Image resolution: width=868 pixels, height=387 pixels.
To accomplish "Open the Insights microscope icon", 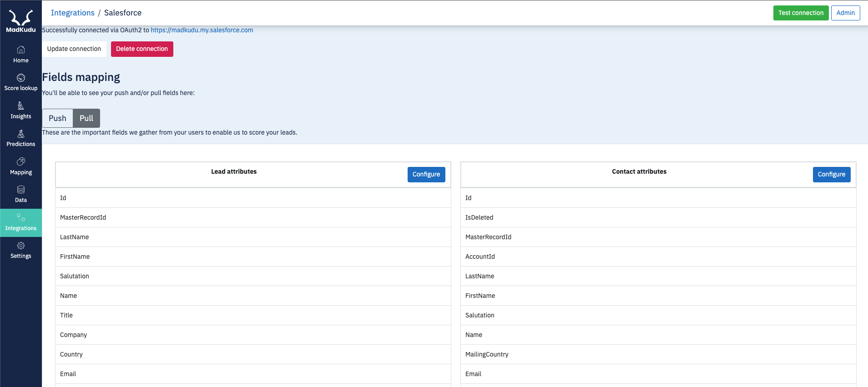I will click(x=21, y=106).
